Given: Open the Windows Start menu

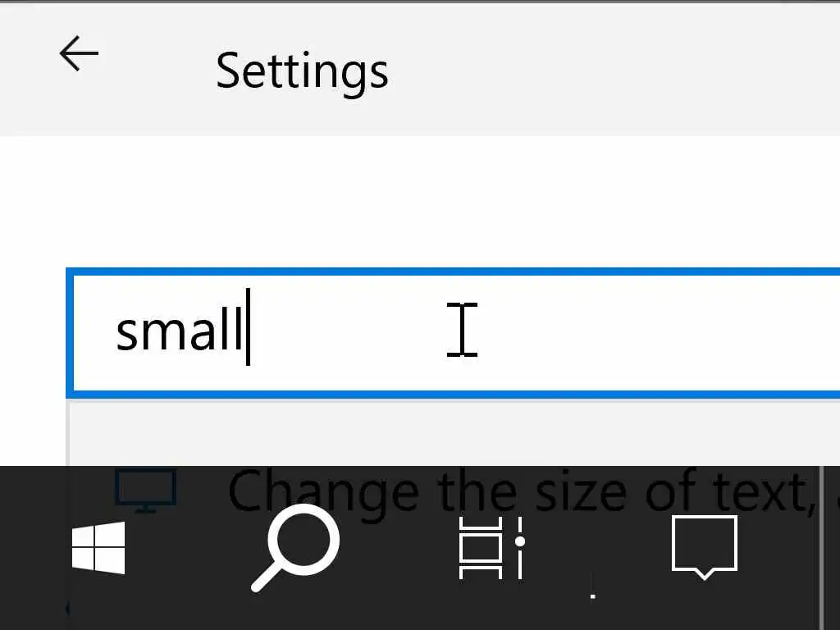Looking at the screenshot, I should pos(98,547).
